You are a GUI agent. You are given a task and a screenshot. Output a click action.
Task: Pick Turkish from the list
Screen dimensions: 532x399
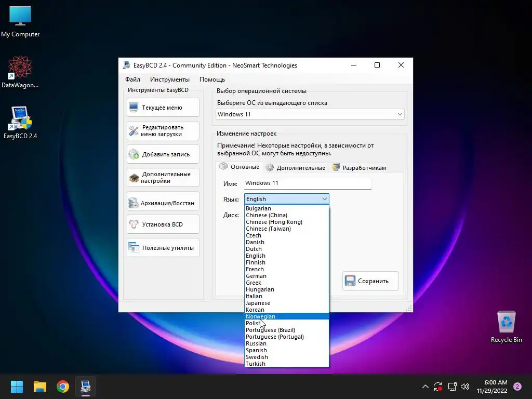pos(287,364)
